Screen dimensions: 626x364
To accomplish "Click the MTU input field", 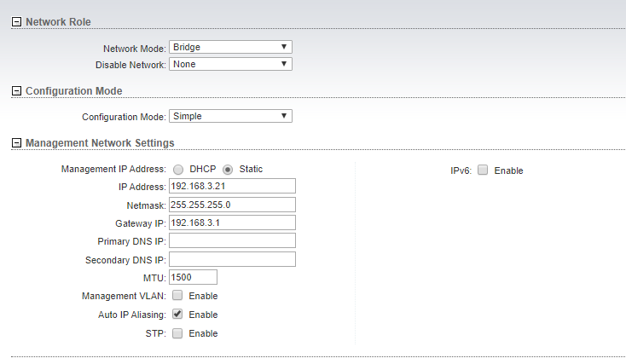I will 194,277.
